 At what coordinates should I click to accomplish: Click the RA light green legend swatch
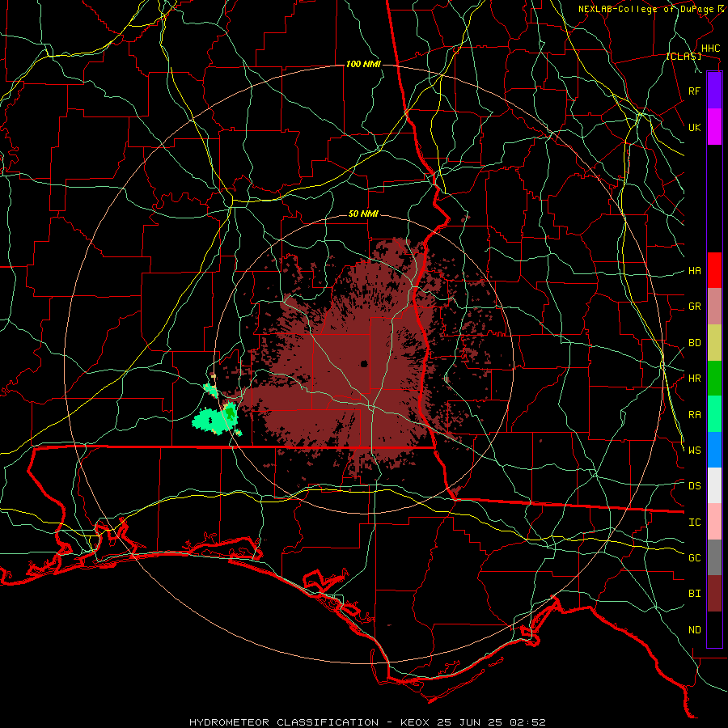pos(714,414)
